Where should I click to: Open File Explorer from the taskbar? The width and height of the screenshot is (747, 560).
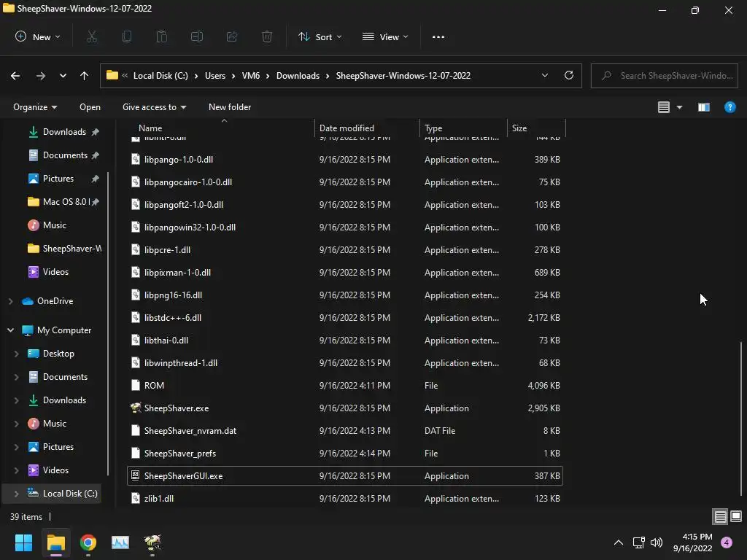55,542
